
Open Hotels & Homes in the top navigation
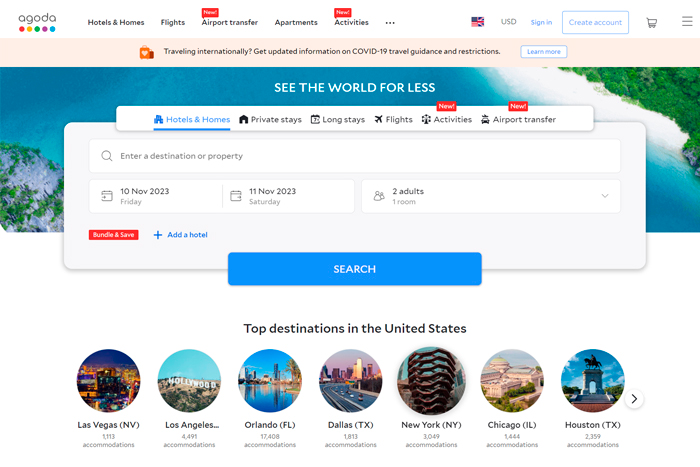[116, 22]
